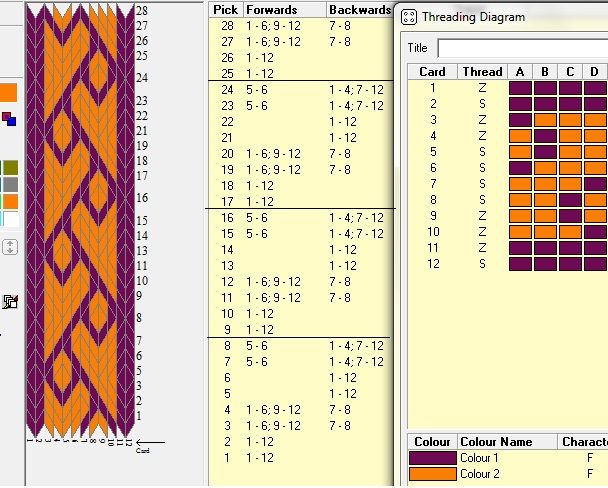Click the swap colours icon with overlapping squares
Viewport: 608px width, 488px height.
pos(9,119)
